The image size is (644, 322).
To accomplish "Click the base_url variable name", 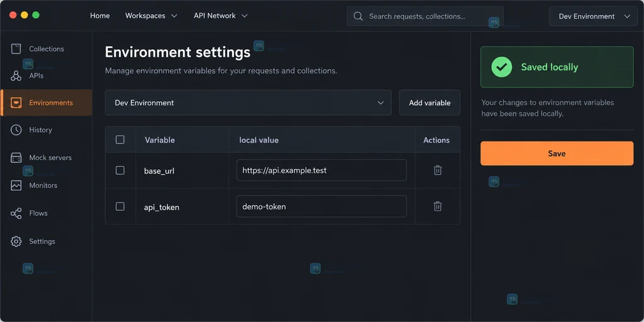I will (159, 171).
